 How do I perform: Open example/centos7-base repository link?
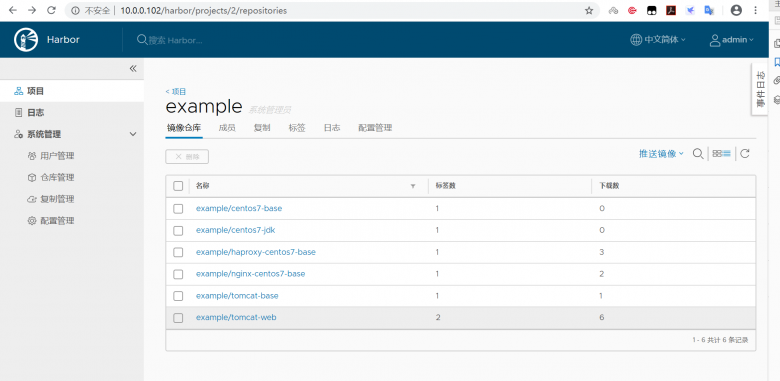[239, 208]
